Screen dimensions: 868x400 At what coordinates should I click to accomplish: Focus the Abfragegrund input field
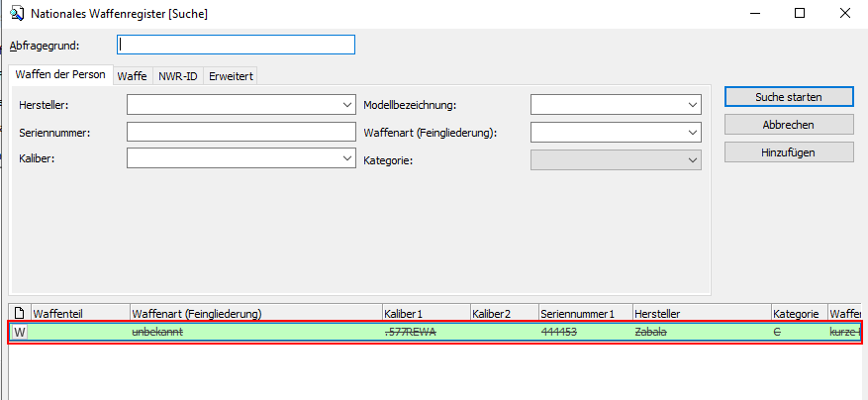click(236, 45)
